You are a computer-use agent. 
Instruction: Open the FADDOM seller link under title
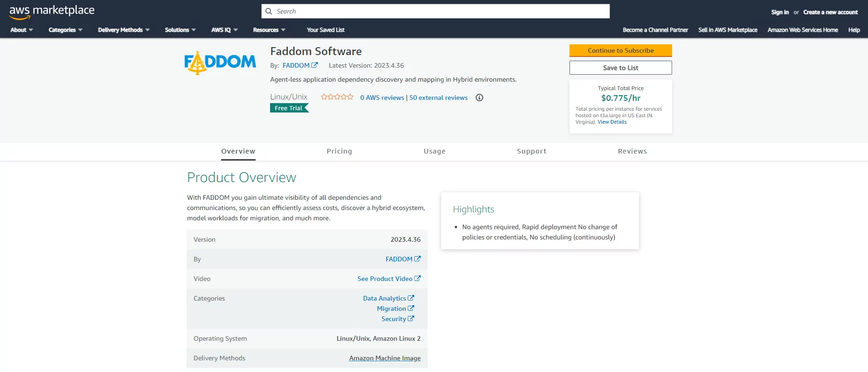pos(296,65)
